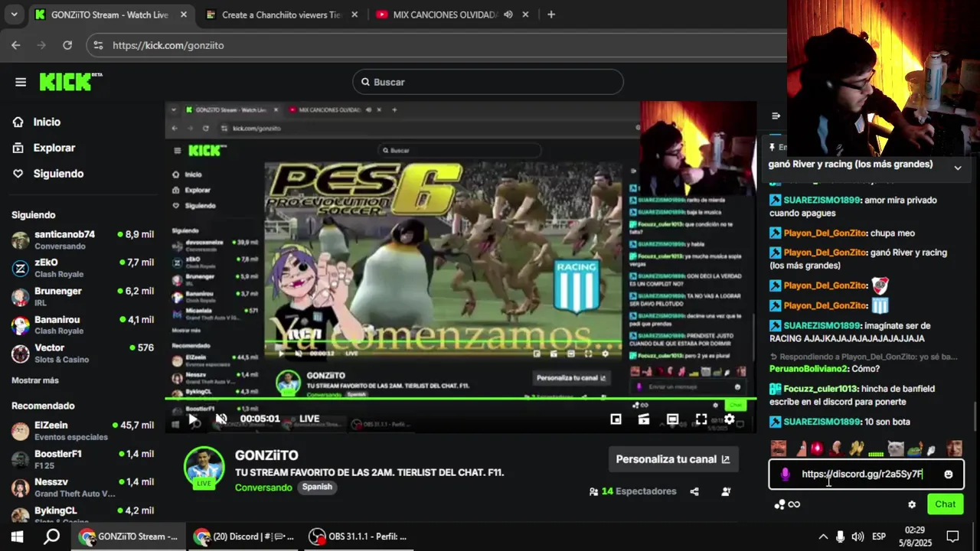980x551 pixels.
Task: Enable picture-in-picture mode on the player
Action: tap(616, 419)
